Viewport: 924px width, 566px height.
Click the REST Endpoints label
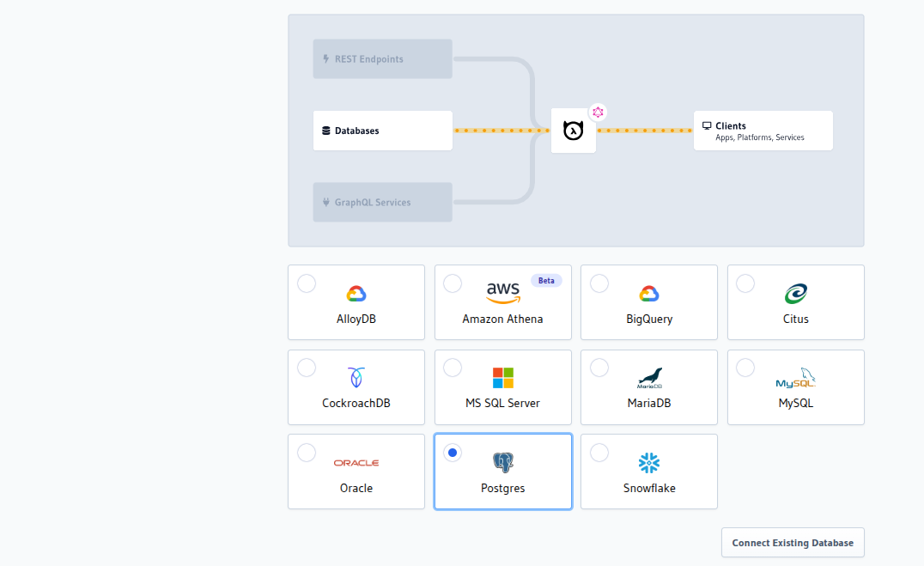click(x=369, y=59)
